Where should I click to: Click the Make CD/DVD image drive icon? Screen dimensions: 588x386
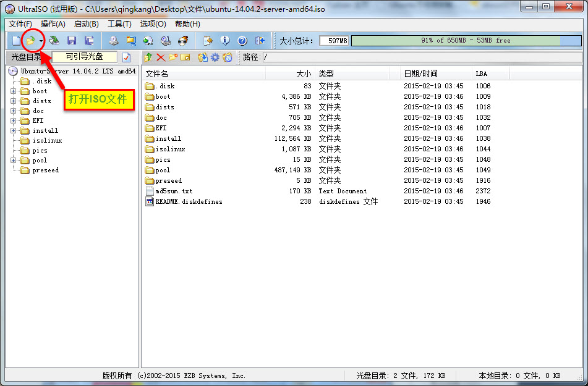point(114,41)
